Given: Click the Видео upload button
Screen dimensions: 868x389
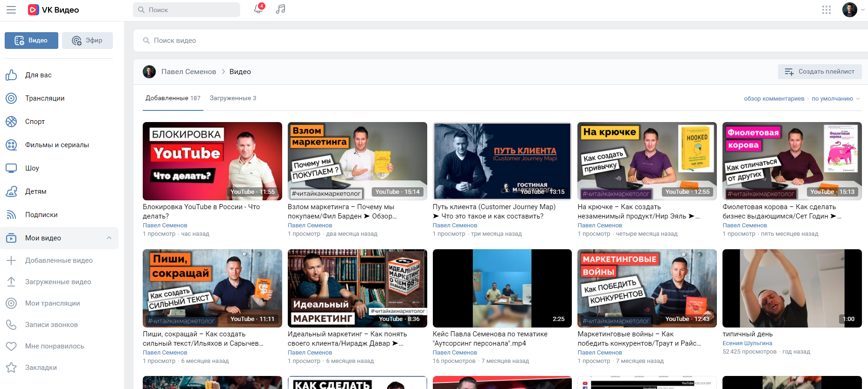Looking at the screenshot, I should [31, 41].
